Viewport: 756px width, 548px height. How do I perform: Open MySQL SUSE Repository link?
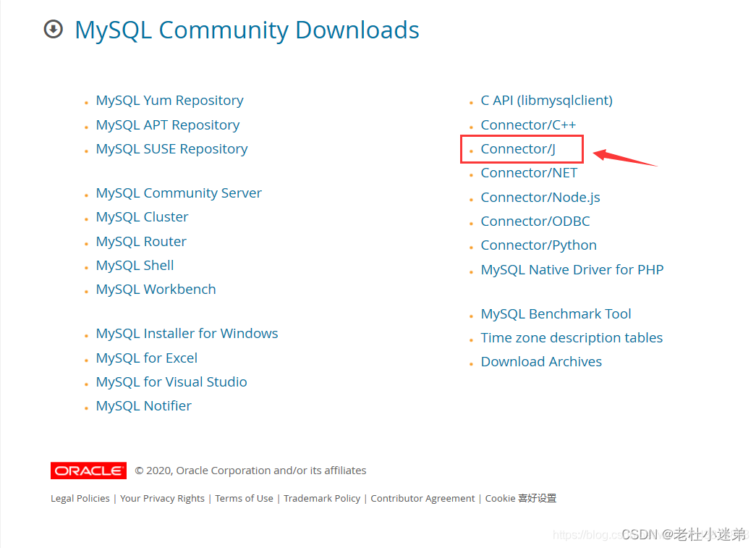click(x=171, y=149)
